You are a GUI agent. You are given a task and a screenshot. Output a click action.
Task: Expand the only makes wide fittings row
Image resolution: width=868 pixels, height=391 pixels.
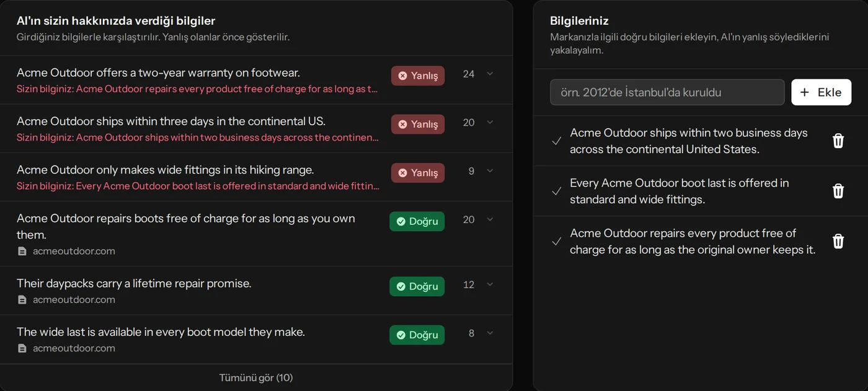[x=490, y=170]
